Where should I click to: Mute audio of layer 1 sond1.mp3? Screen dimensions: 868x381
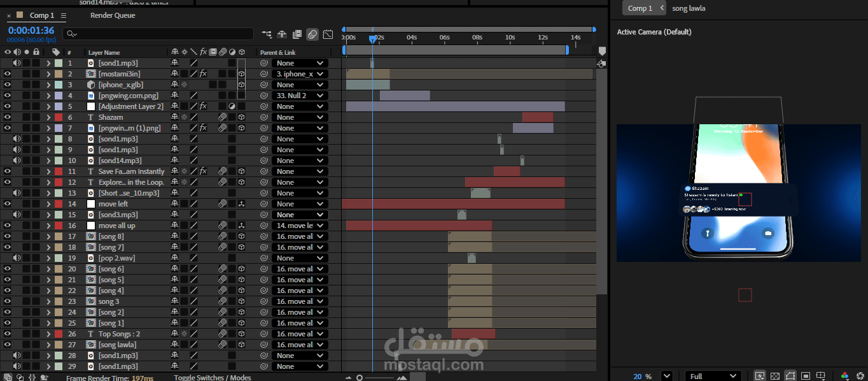[x=17, y=63]
